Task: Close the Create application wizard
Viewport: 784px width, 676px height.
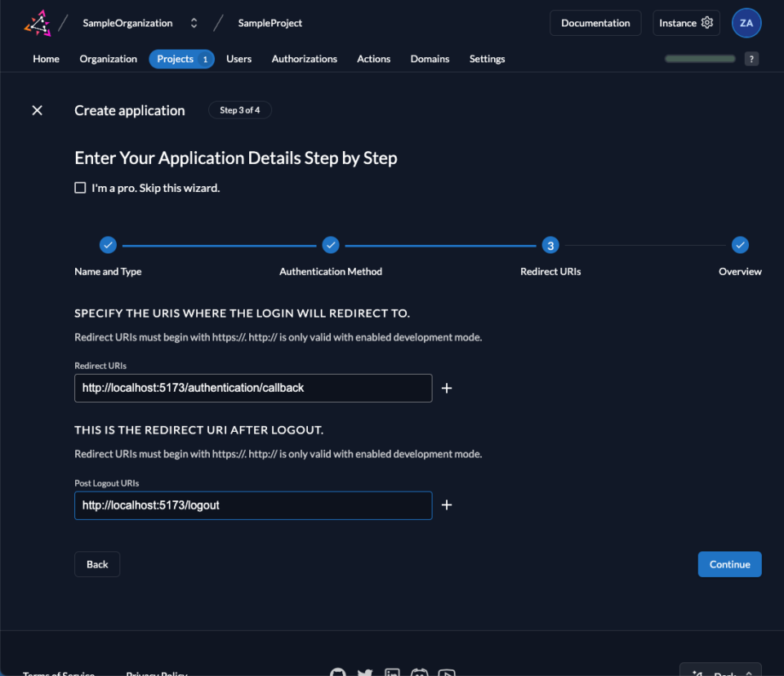Action: [37, 110]
